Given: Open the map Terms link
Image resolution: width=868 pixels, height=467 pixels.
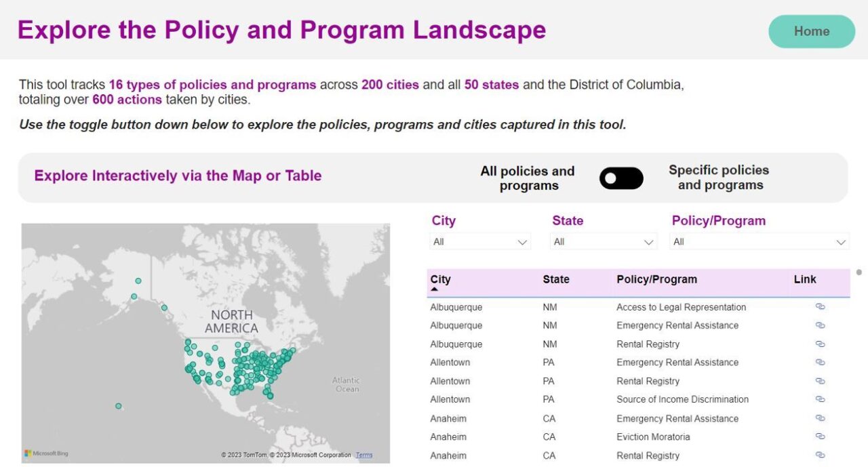Looking at the screenshot, I should coord(364,455).
